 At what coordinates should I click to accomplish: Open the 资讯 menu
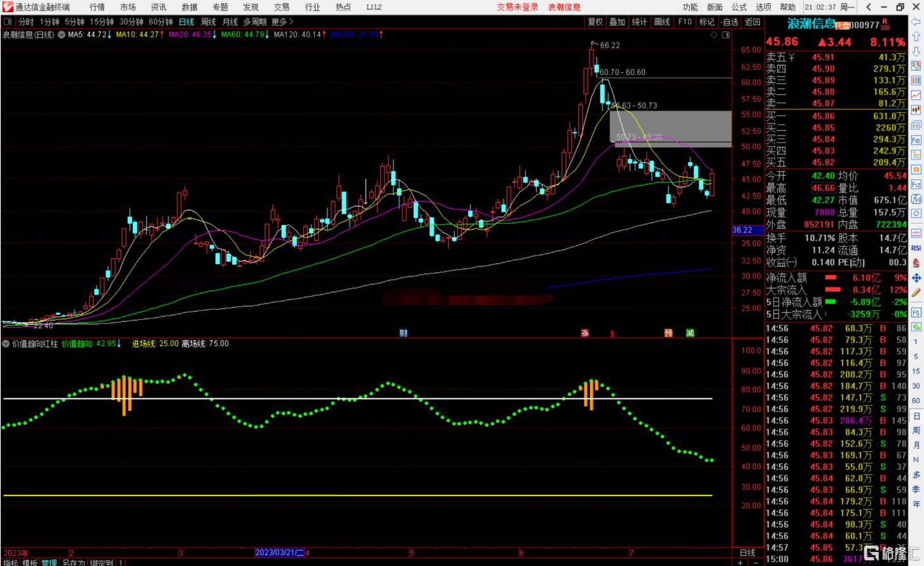click(158, 7)
